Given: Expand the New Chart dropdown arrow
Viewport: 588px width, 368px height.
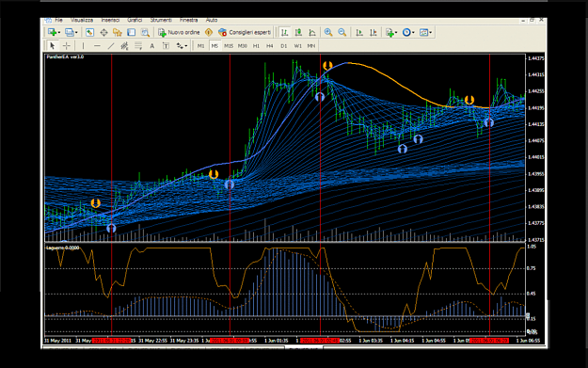Looking at the screenshot, I should (59, 33).
